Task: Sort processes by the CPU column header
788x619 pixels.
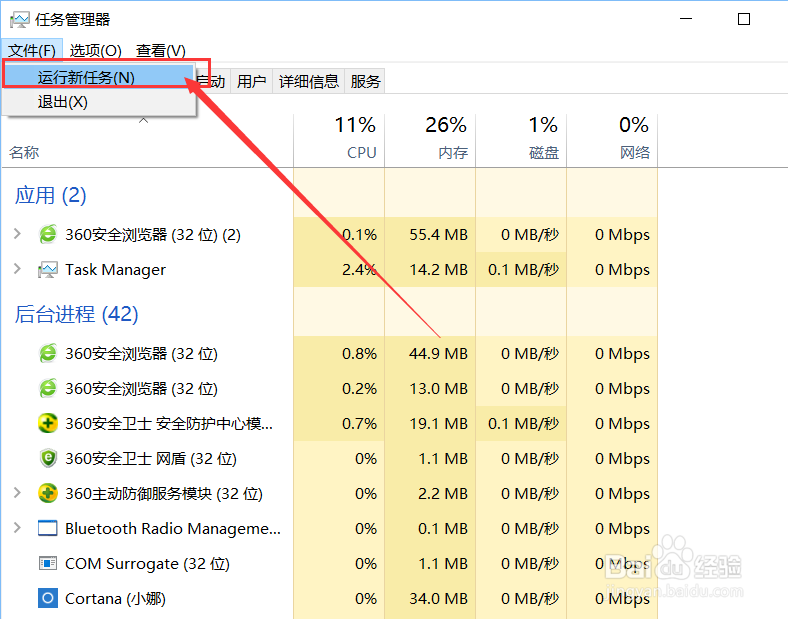Action: 339,140
